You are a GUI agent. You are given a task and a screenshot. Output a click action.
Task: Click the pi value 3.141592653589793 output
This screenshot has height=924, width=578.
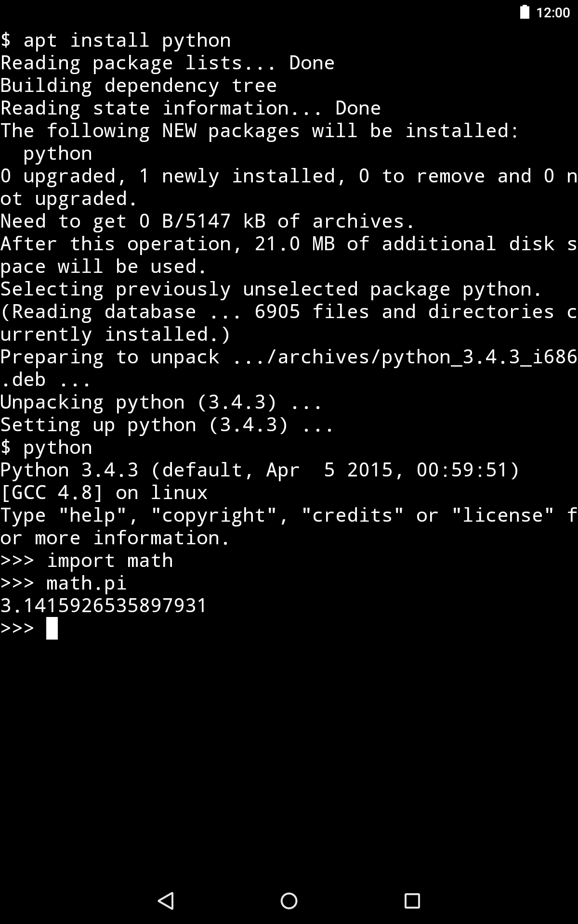tap(104, 605)
